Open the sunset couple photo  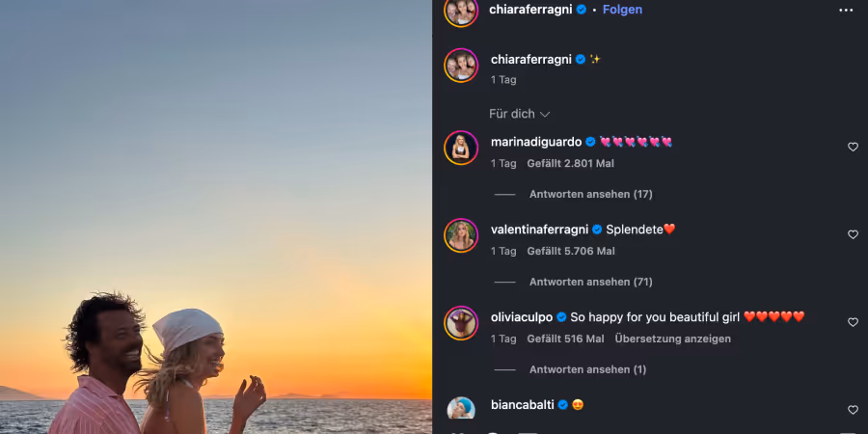click(x=216, y=217)
